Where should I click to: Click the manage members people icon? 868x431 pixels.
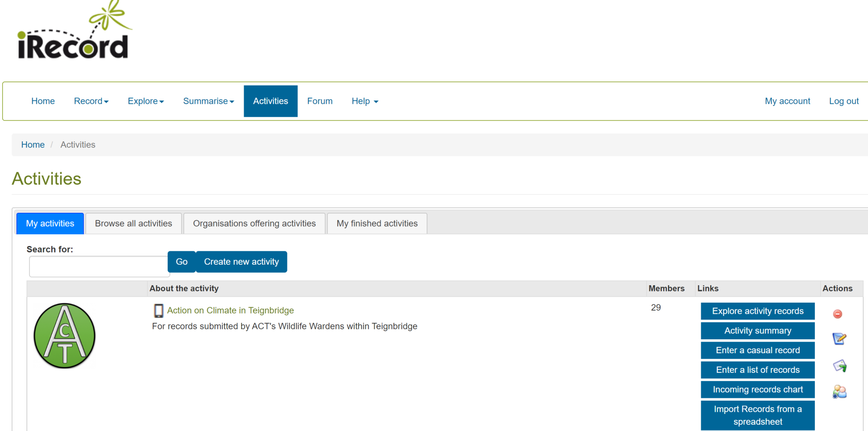839,392
